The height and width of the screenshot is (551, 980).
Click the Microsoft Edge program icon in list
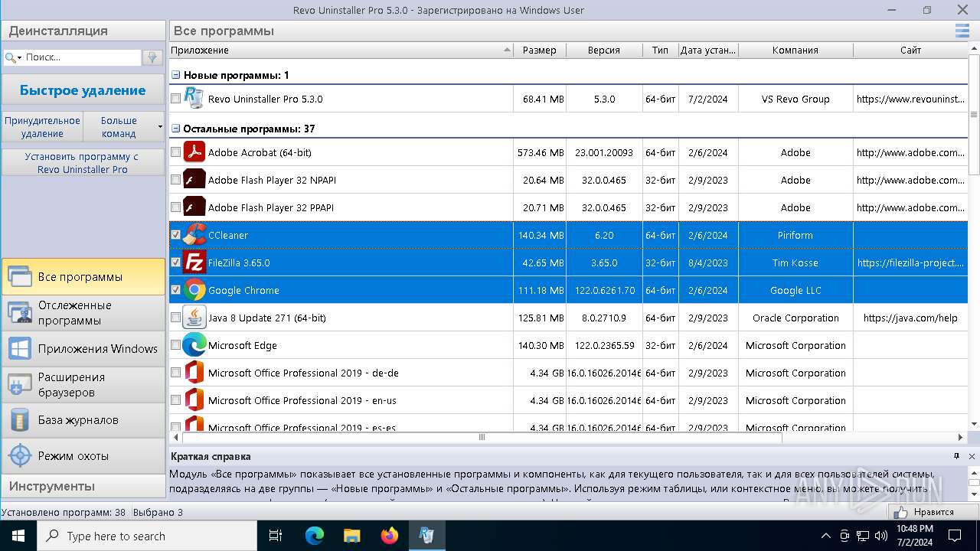point(194,345)
